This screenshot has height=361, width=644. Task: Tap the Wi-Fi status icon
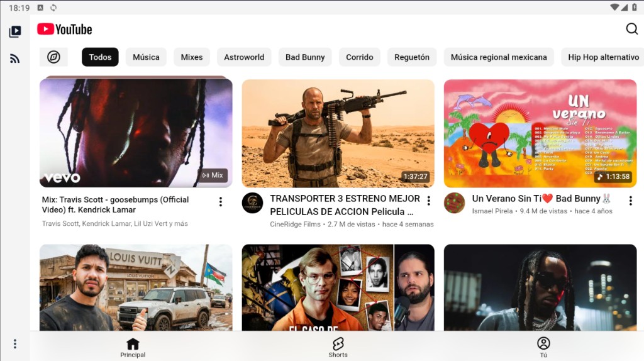[x=614, y=8]
